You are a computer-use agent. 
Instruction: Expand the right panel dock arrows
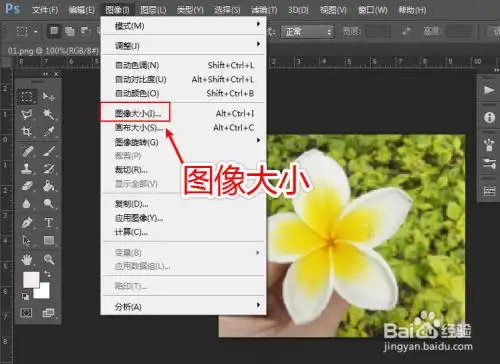[496, 70]
